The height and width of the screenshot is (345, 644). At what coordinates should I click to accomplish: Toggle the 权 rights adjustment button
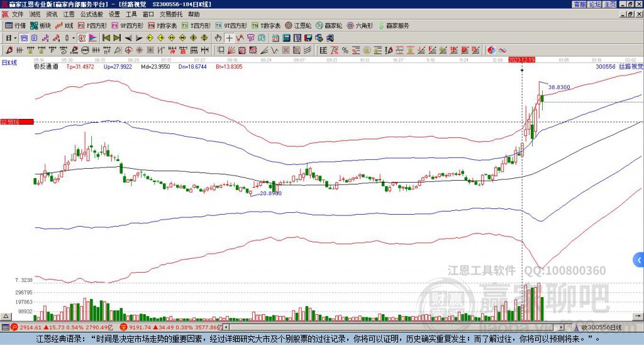(x=82, y=38)
